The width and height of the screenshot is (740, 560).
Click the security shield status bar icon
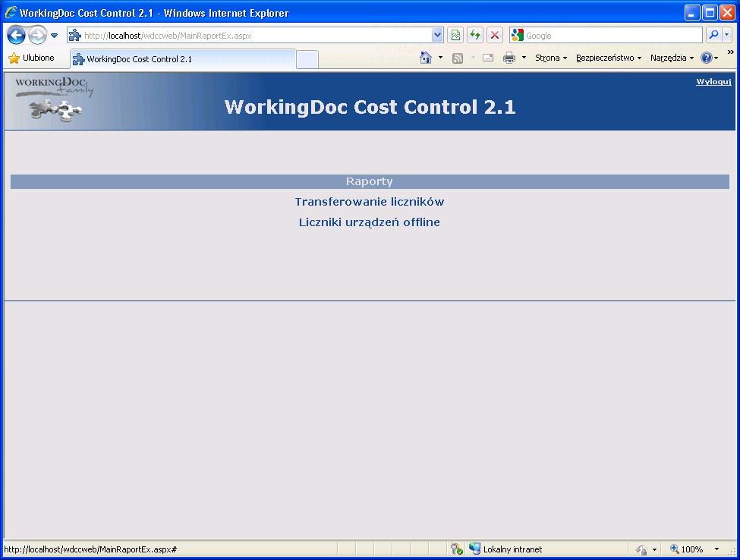click(456, 549)
